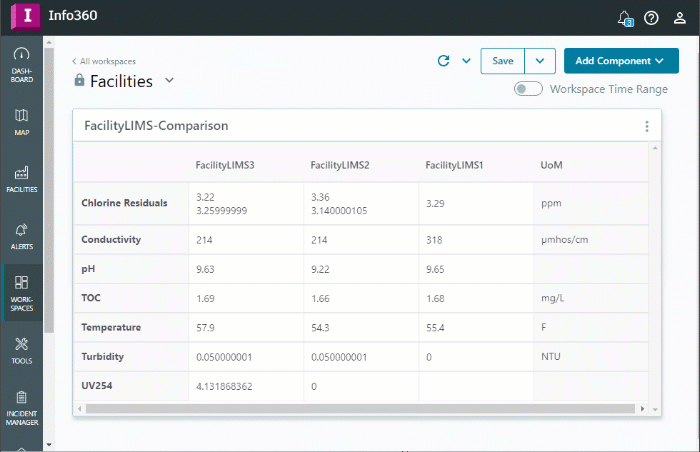Viewport: 700px width, 452px height.
Task: Open the Save split-button dropdown arrow
Action: 539,61
